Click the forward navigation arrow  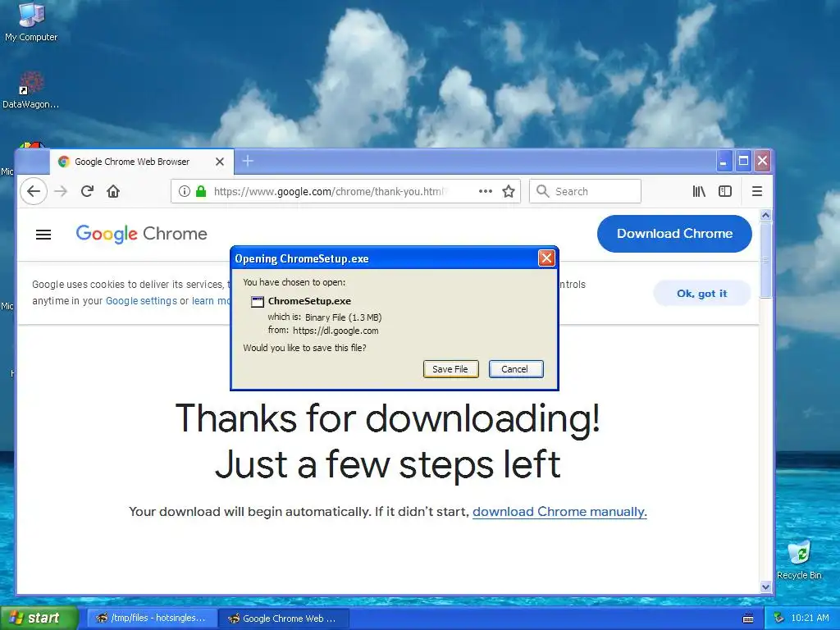coord(61,191)
